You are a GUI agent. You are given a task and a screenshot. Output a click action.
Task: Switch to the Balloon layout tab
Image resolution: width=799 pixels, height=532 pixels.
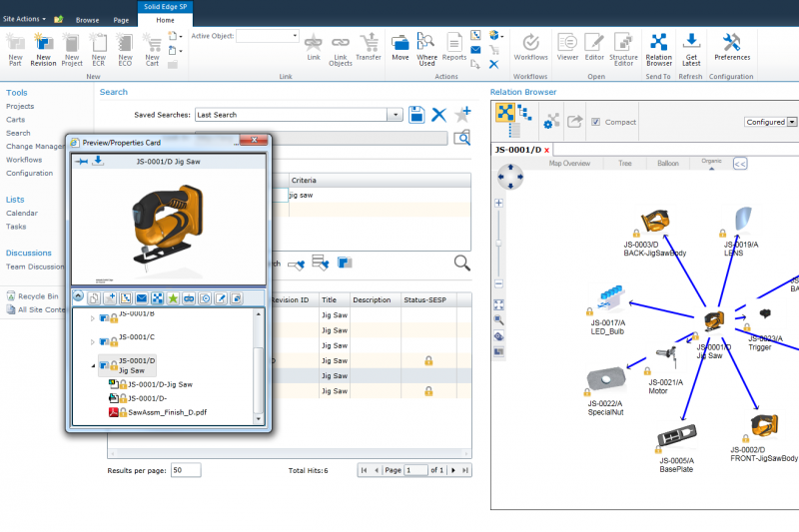click(667, 164)
